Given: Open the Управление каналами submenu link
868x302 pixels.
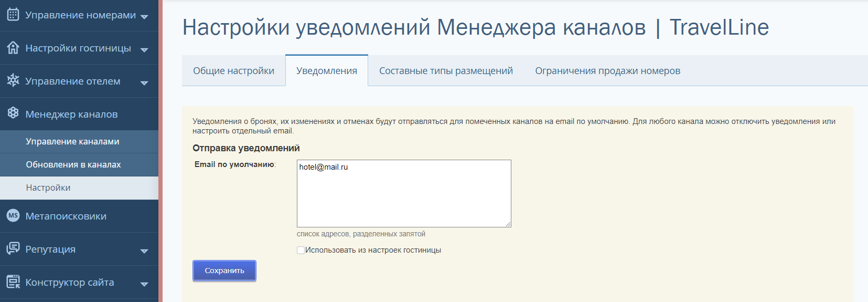Looking at the screenshot, I should click(x=72, y=141).
